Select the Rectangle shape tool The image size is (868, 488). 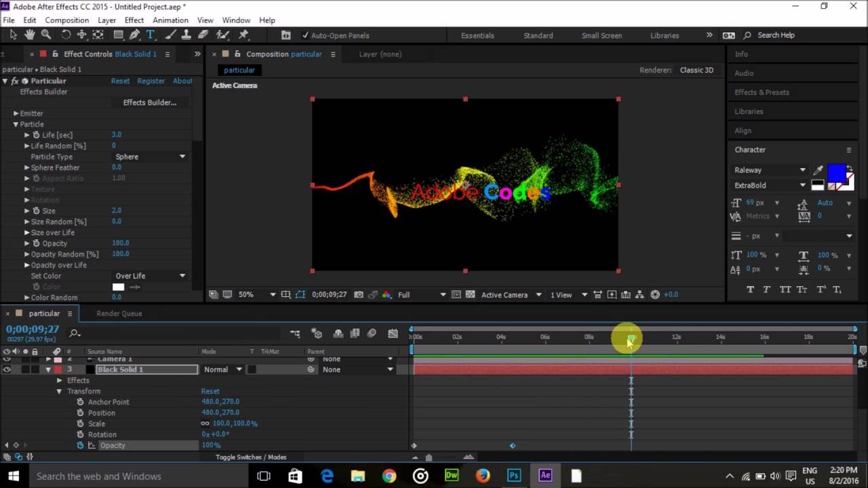pos(118,35)
